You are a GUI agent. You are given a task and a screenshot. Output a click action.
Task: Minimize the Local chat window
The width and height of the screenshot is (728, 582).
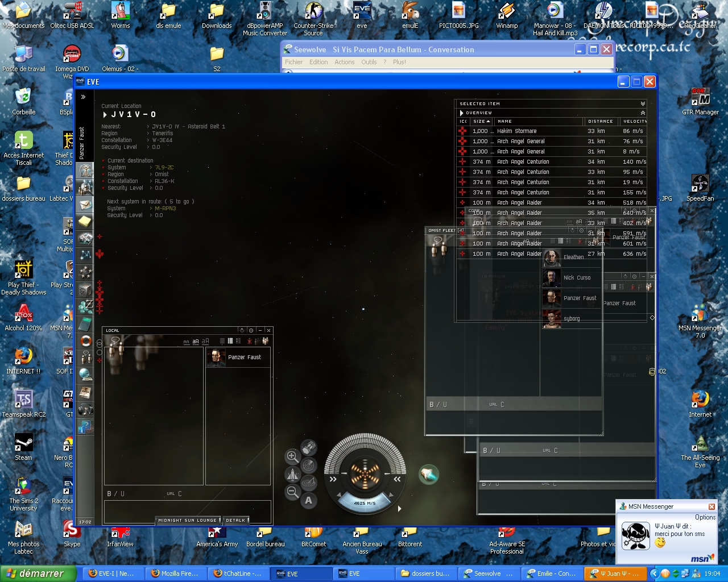point(260,330)
